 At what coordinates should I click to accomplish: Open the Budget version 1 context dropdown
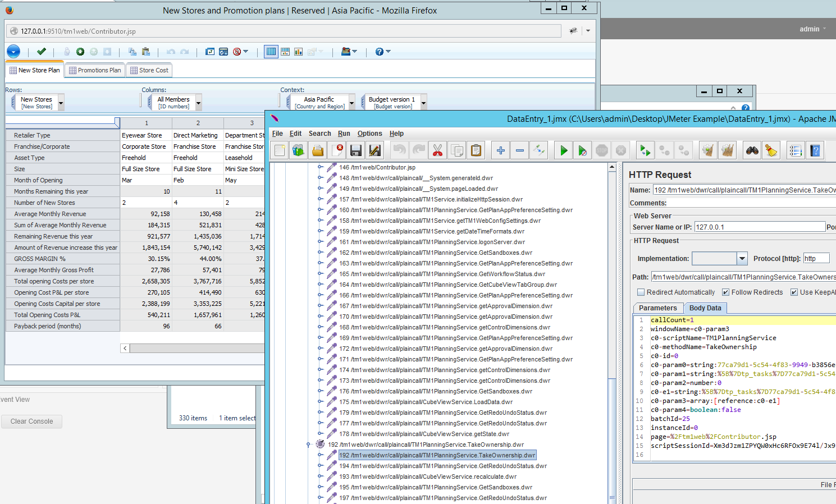pyautogui.click(x=424, y=102)
